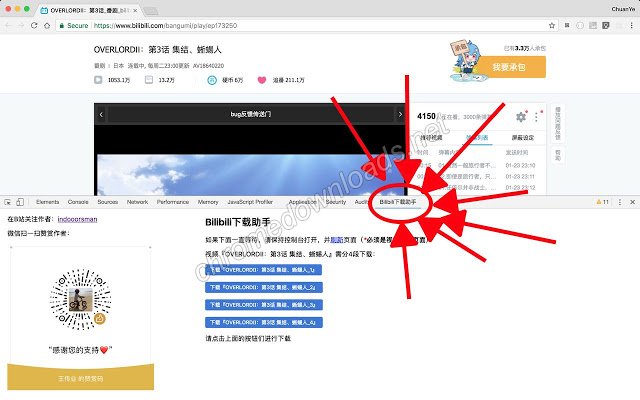Click the browser address bar URL
This screenshot has height=400, width=640.
[x=165, y=25]
